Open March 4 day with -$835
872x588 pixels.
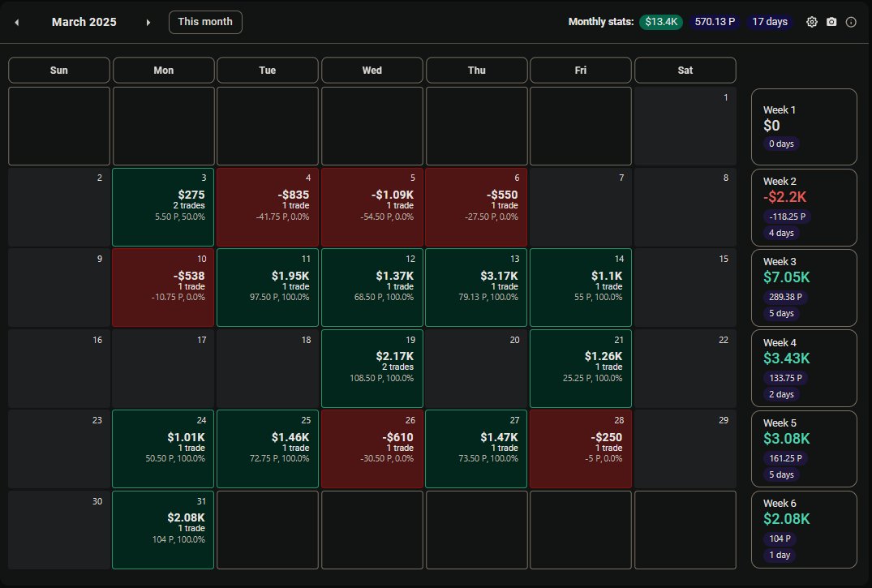268,207
